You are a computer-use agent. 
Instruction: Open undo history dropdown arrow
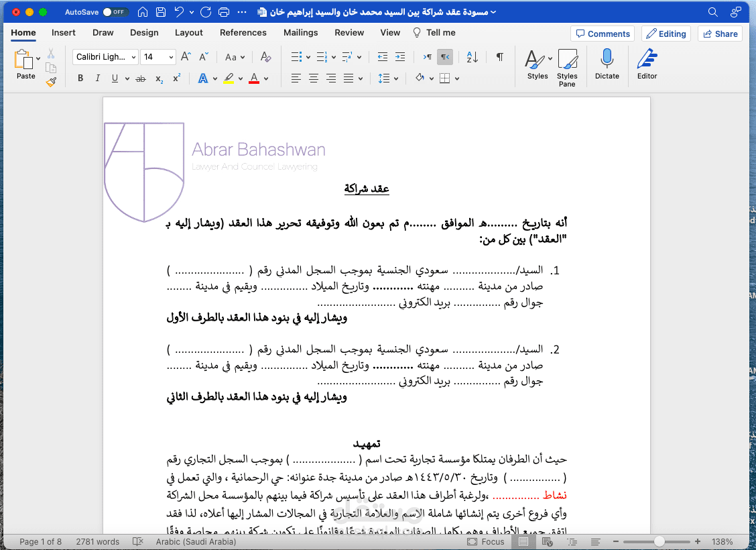tap(192, 12)
